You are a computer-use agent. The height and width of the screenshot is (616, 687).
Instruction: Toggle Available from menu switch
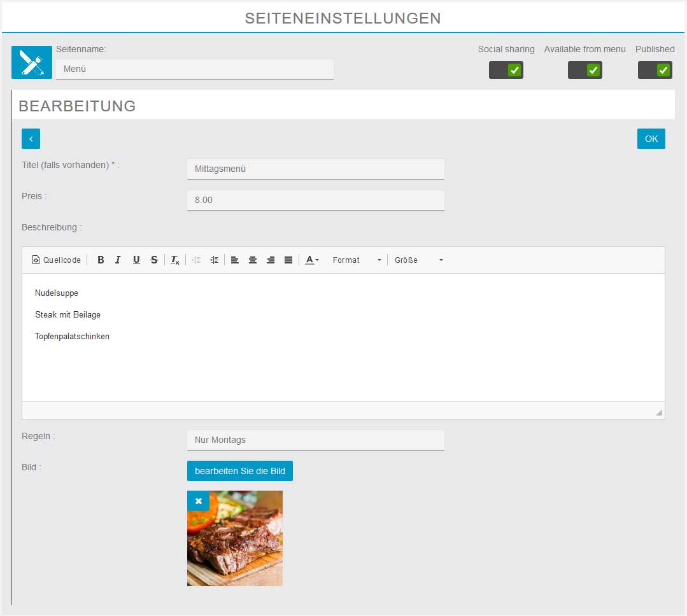(585, 70)
